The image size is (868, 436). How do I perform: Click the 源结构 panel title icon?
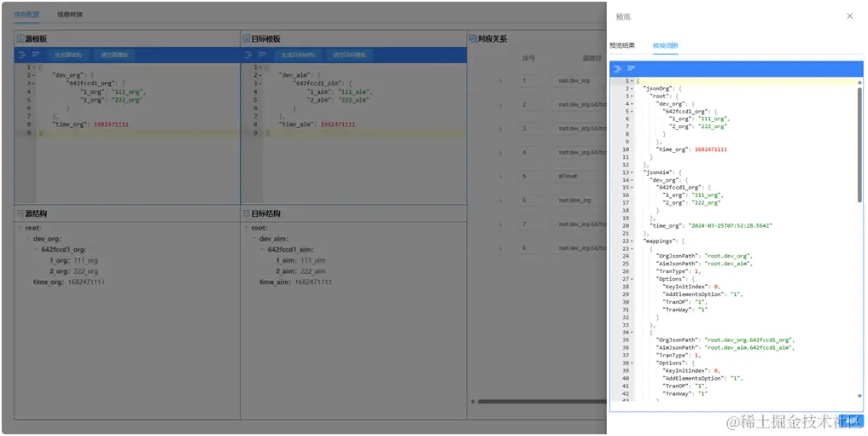coord(20,213)
